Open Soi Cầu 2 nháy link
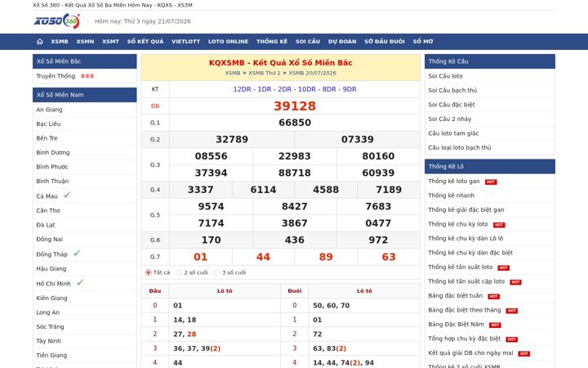588x368 pixels. click(450, 119)
